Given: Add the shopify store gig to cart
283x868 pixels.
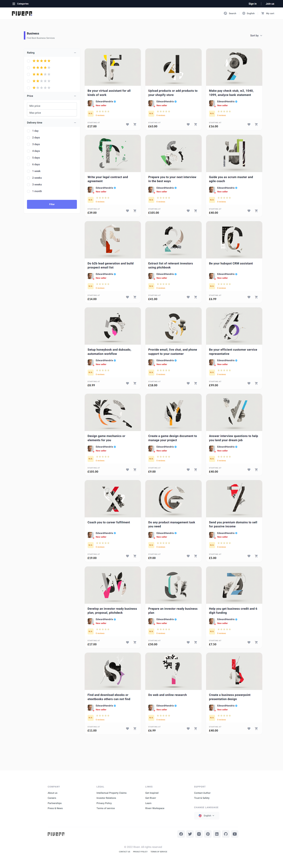Looking at the screenshot, I should (x=196, y=125).
